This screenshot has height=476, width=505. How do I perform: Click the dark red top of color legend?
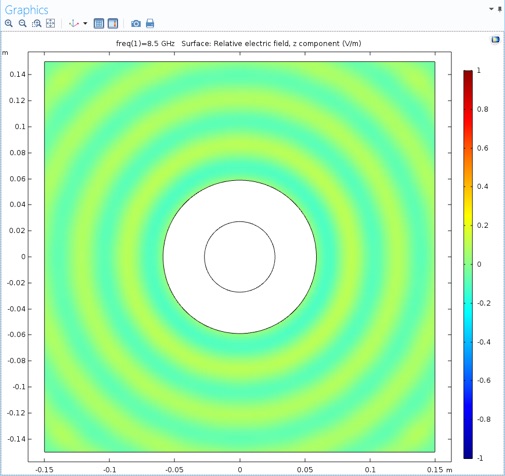click(x=468, y=73)
